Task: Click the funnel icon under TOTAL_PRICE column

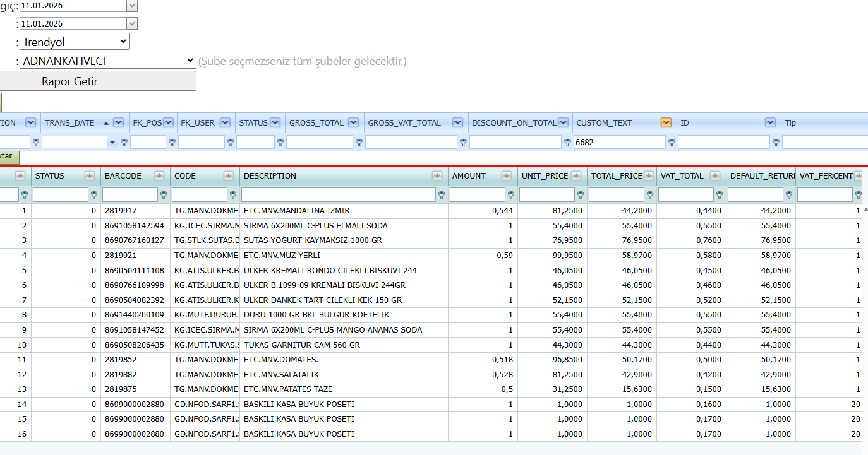Action: (x=650, y=196)
